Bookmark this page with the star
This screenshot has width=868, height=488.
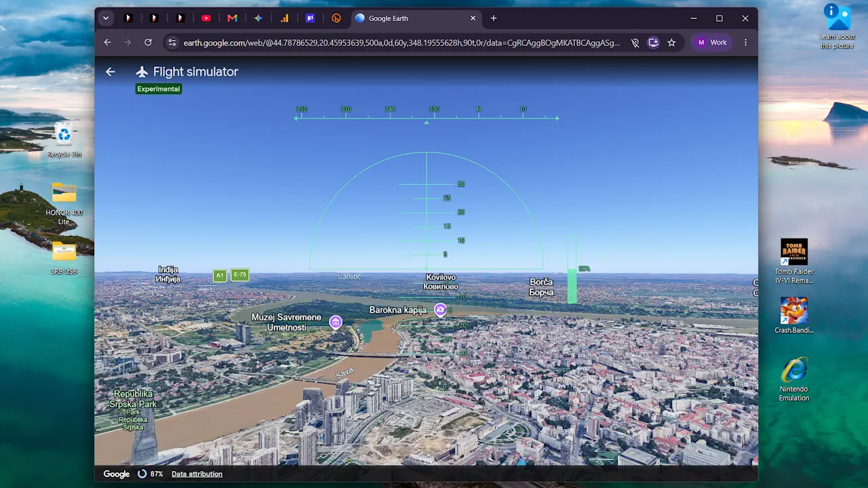coord(671,43)
